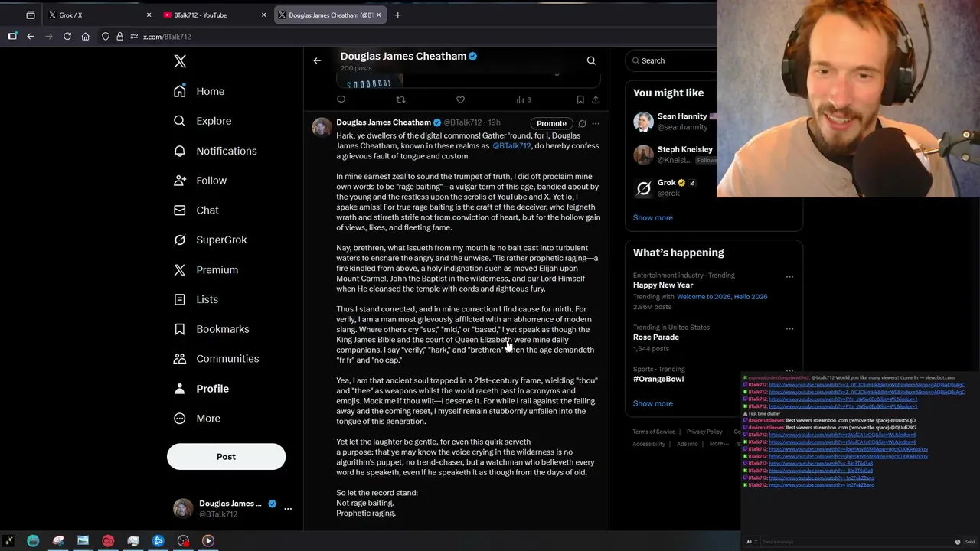Close the Grok / X tab
The height and width of the screenshot is (551, 980).
(x=149, y=15)
